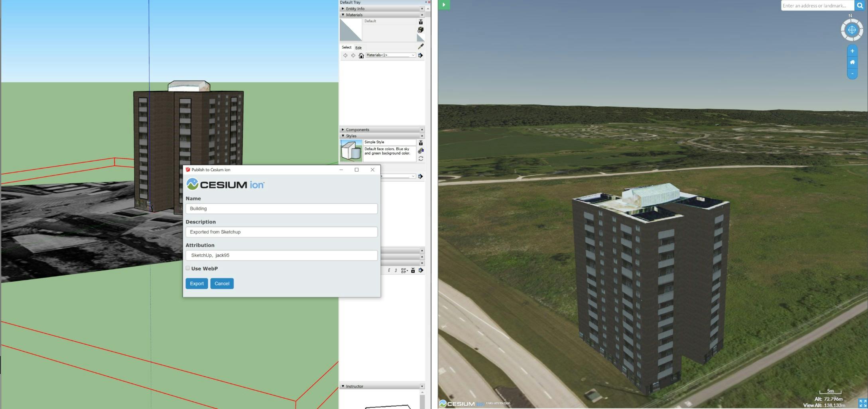
Task: Click the address search field in Cesium viewer
Action: [817, 6]
